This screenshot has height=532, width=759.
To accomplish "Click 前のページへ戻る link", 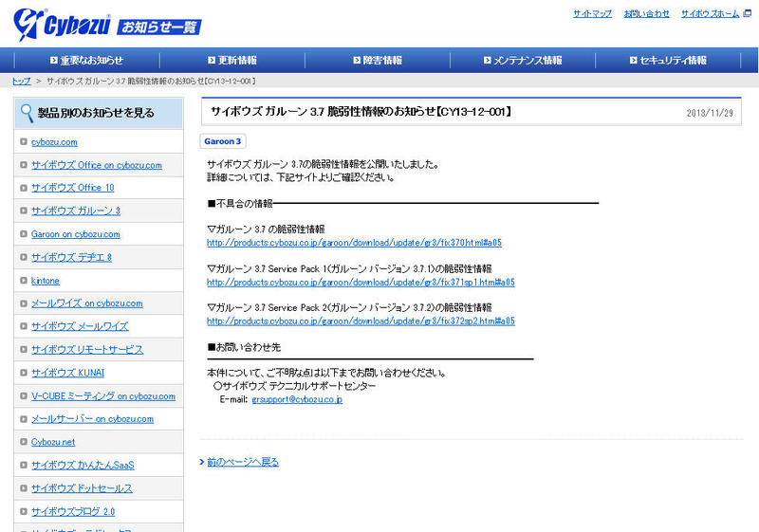I will pyautogui.click(x=243, y=462).
